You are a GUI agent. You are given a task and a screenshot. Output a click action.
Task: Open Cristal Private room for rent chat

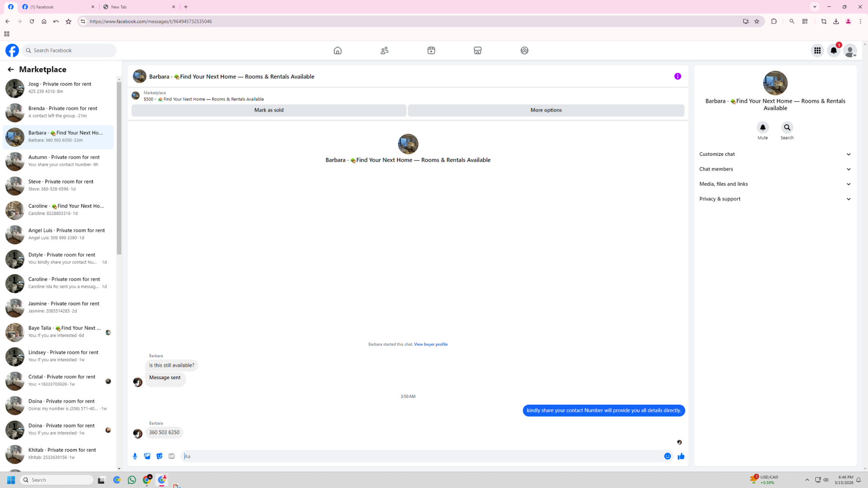(x=58, y=380)
